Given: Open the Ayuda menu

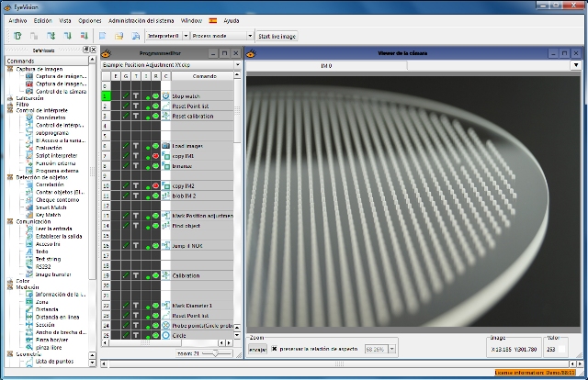Looking at the screenshot, I should 232,20.
